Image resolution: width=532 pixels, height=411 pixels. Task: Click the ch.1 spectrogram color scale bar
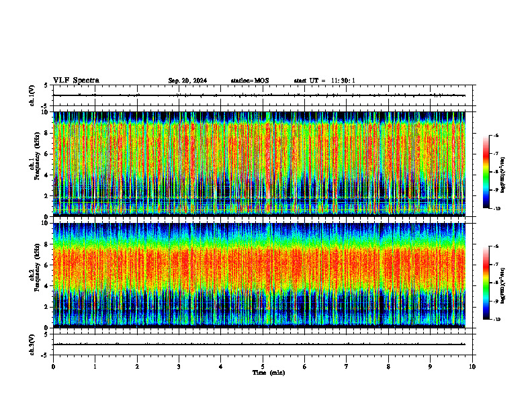tap(486, 172)
